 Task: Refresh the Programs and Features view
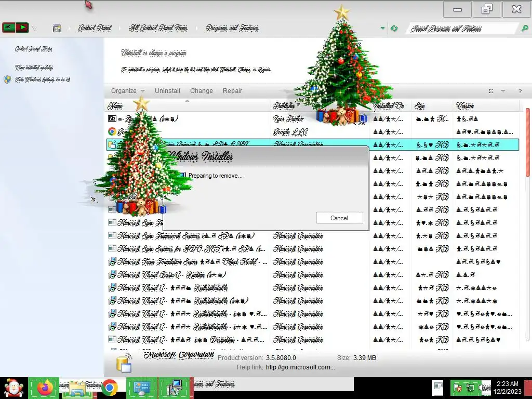click(394, 29)
